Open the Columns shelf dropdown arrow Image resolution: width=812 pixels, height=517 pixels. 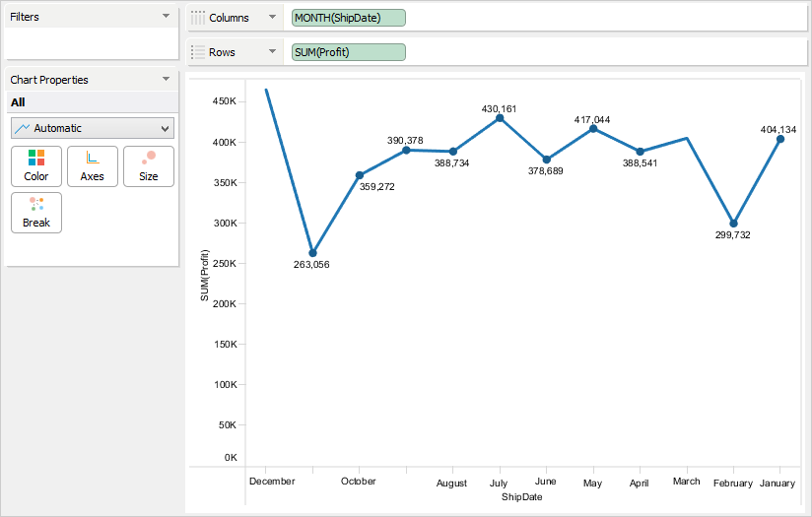click(271, 18)
